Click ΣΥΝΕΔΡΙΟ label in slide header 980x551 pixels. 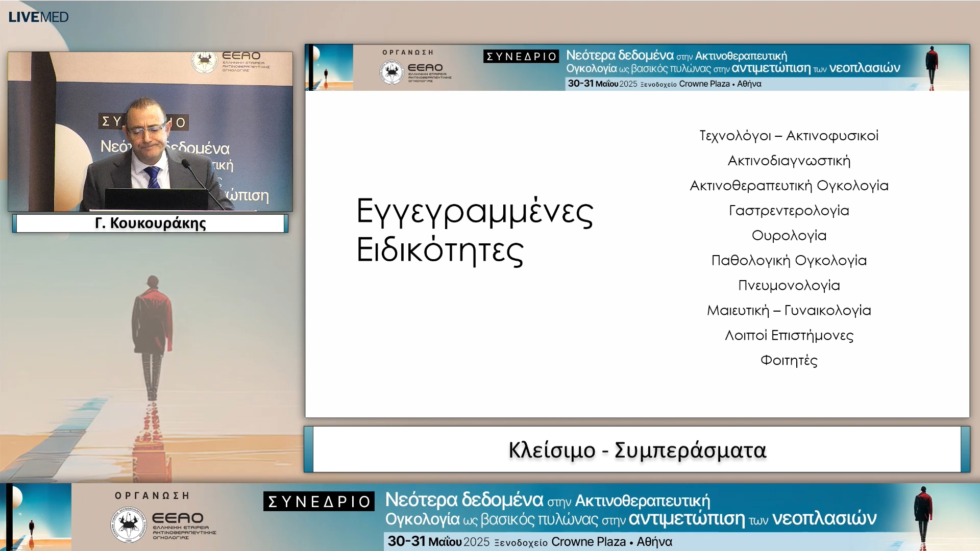(521, 57)
